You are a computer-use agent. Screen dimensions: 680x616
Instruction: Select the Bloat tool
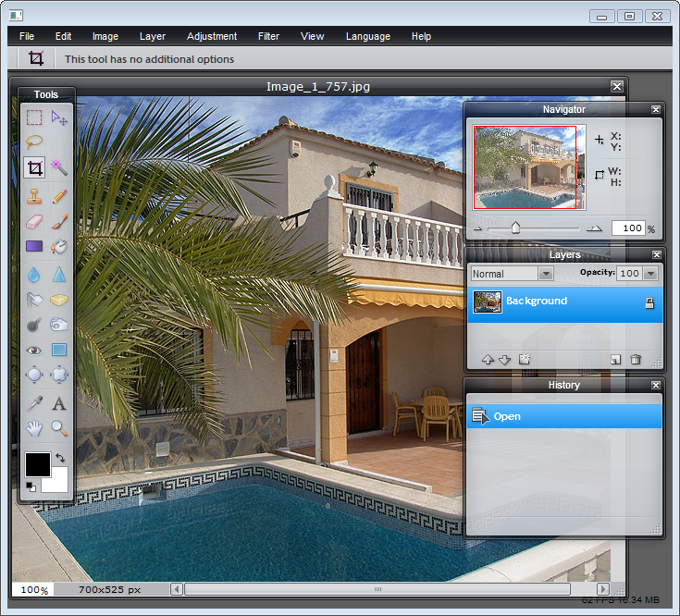tap(34, 375)
